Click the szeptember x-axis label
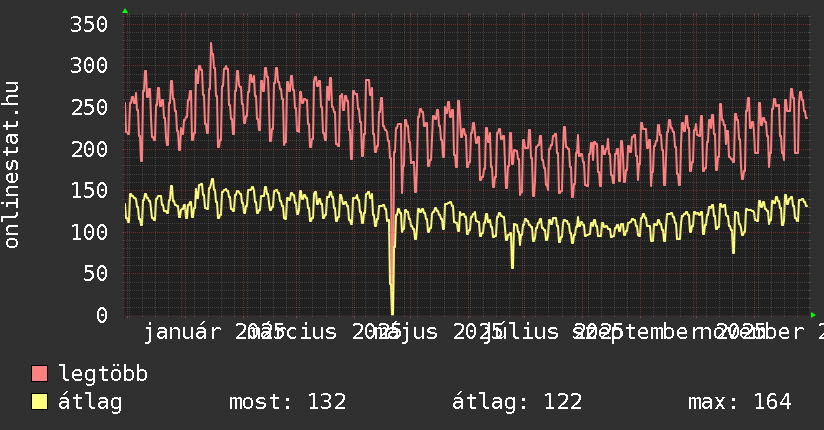Screen dimensions: 824x430 pyautogui.click(x=640, y=331)
